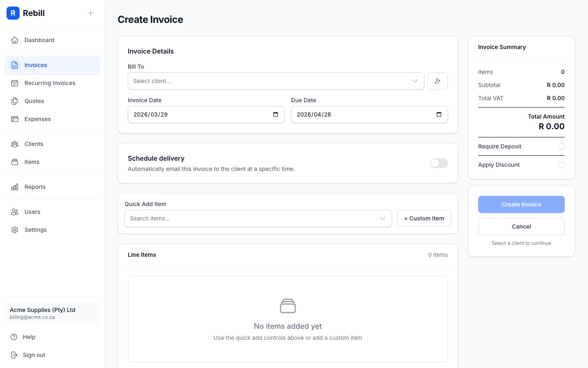Open Quotes via the copy icon
588x368 pixels.
[x=15, y=101]
